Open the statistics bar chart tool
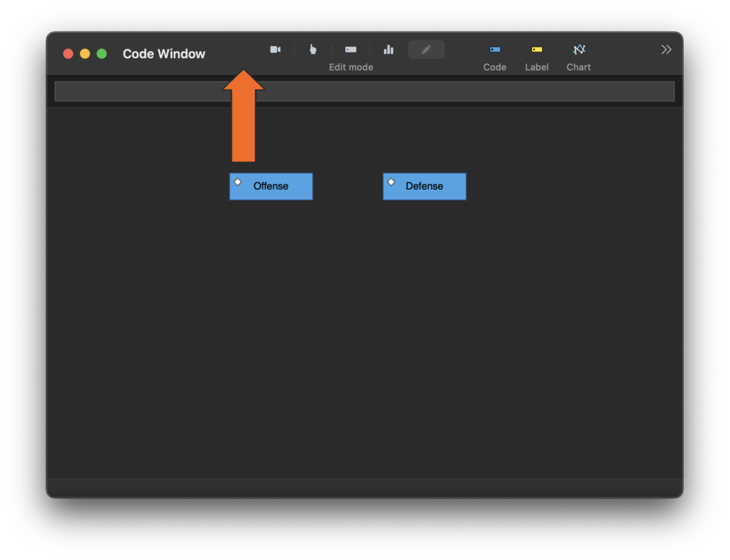This screenshot has width=730, height=560. point(388,49)
